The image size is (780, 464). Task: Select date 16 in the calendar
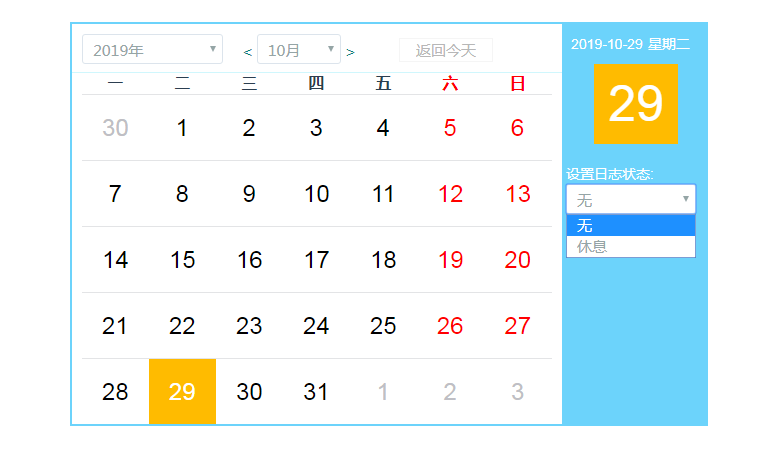pyautogui.click(x=249, y=260)
